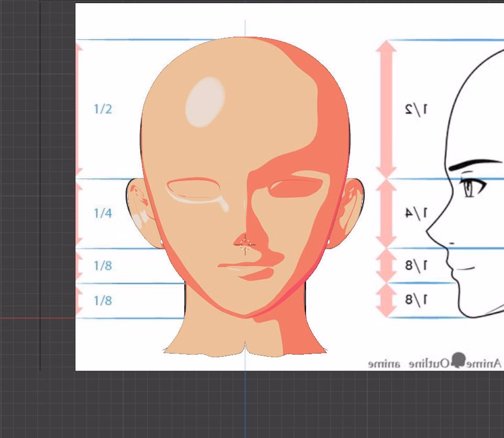Click the blue "1/4" proportion label

pyautogui.click(x=103, y=213)
